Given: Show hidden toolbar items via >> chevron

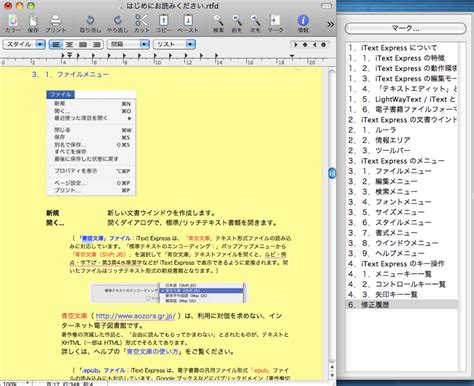Looking at the screenshot, I should (330, 24).
